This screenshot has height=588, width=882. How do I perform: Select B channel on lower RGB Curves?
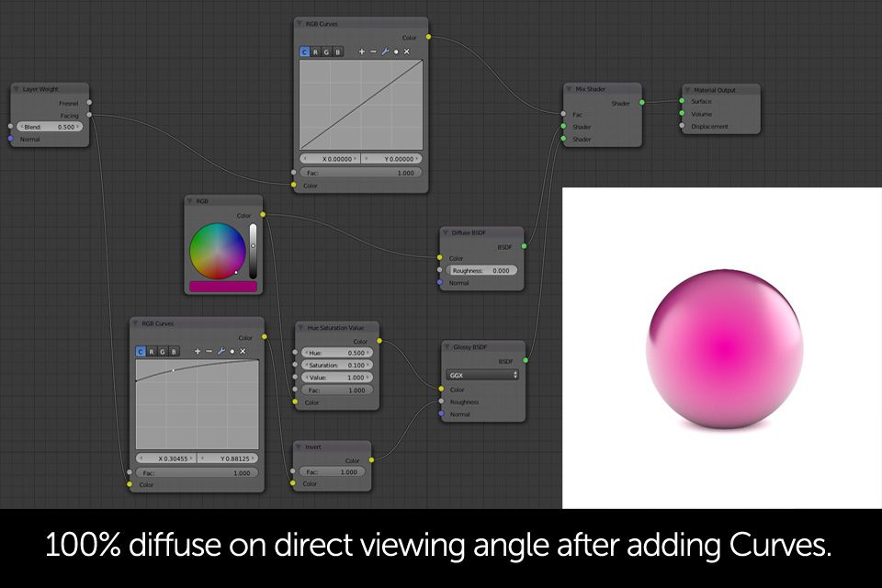coord(174,352)
